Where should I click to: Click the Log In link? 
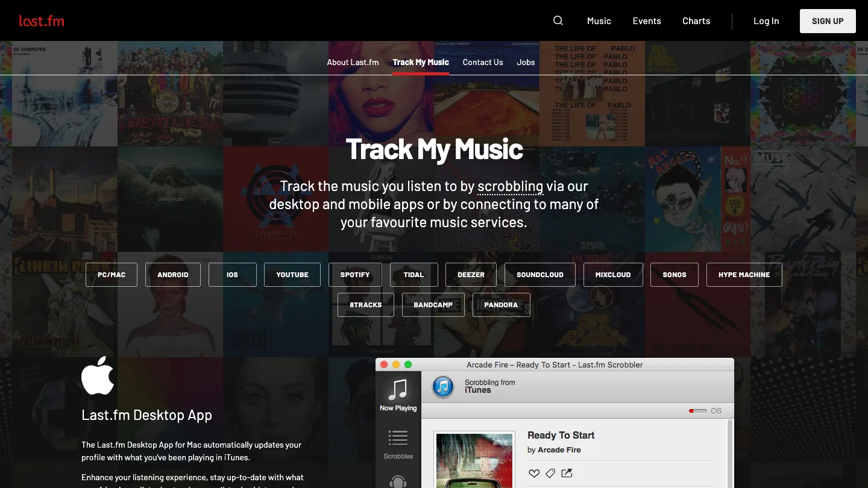(766, 20)
